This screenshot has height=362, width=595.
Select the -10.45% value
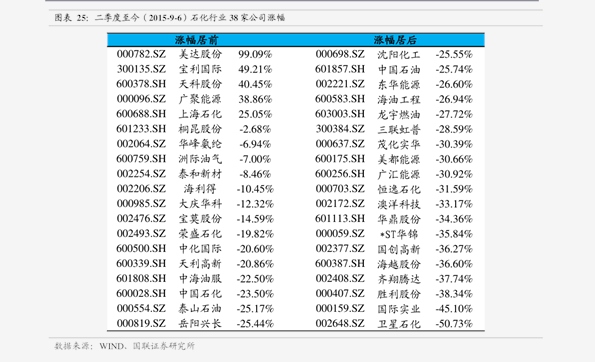point(255,189)
